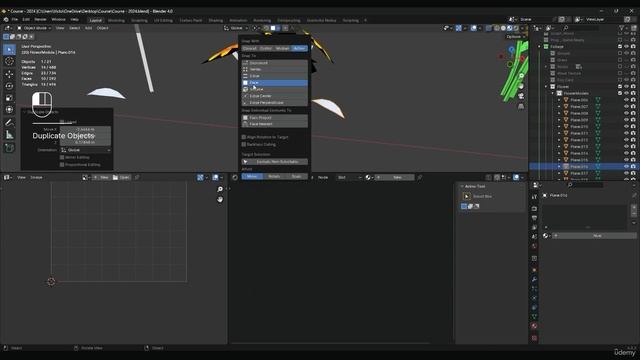640x360 pixels.
Task: Hide Plane.010 with its eye icon
Action: (626, 127)
